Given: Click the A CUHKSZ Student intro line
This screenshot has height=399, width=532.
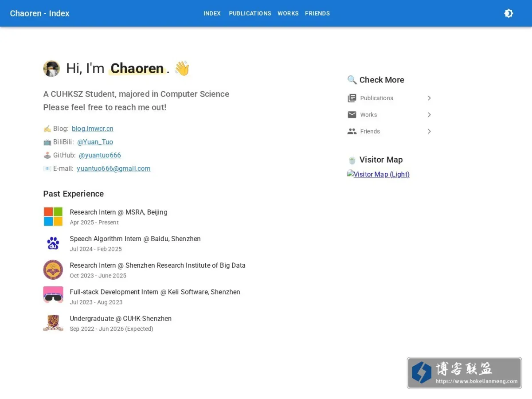Looking at the screenshot, I should point(136,94).
